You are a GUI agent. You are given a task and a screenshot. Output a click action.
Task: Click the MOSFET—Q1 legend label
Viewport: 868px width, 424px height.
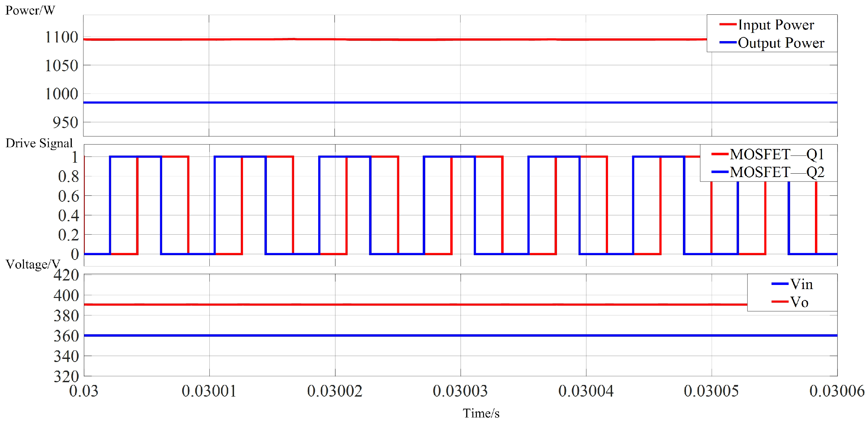tap(777, 154)
